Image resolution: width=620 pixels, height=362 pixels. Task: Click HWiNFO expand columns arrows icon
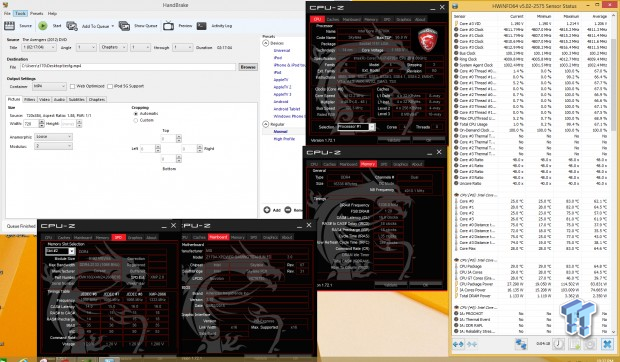click(459, 345)
